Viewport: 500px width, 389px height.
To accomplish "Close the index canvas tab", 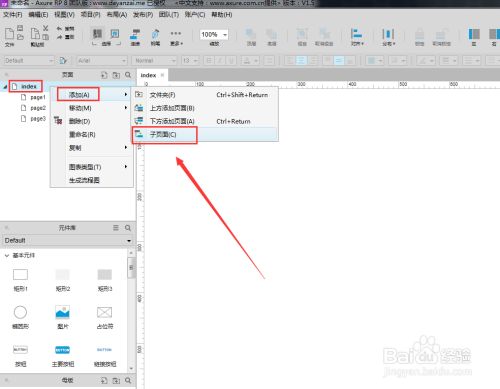I will click(x=162, y=75).
